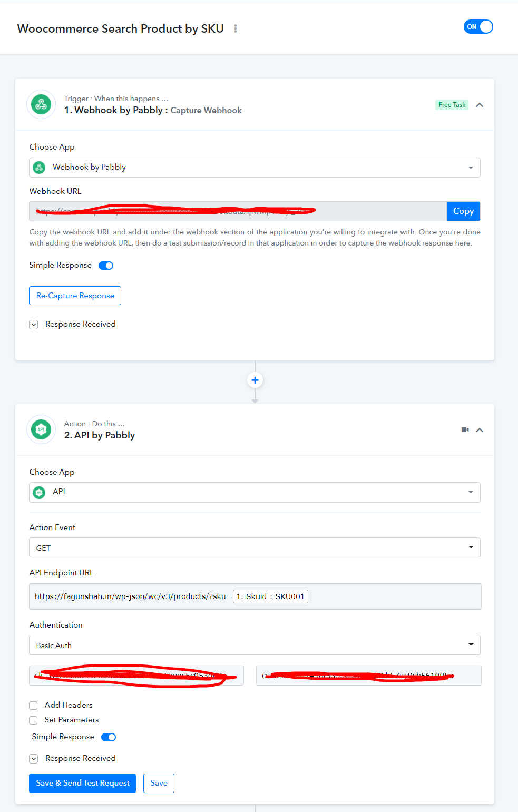
Task: Open the API app dropdown
Action: click(255, 492)
